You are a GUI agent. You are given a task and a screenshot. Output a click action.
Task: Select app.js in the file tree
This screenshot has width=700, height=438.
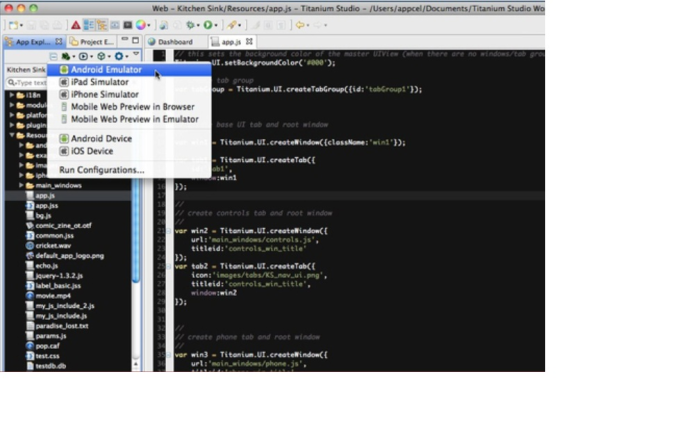pyautogui.click(x=45, y=196)
